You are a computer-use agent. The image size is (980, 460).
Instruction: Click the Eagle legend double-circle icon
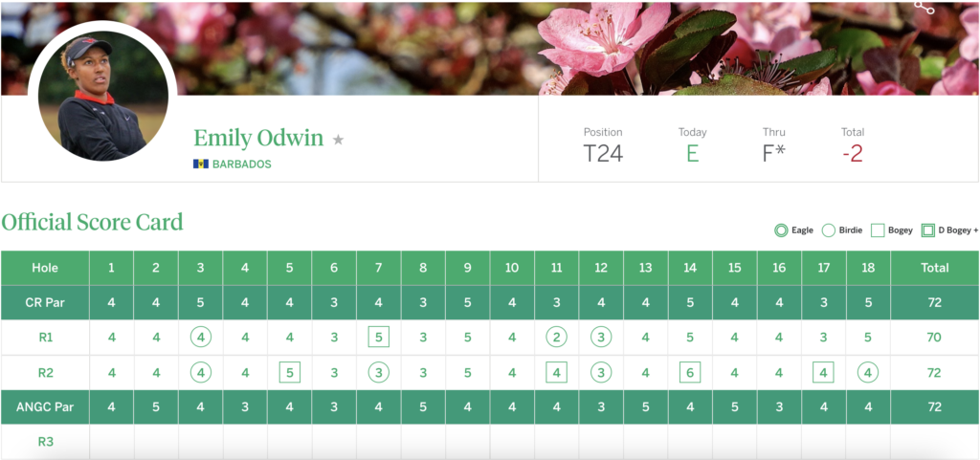pos(781,230)
